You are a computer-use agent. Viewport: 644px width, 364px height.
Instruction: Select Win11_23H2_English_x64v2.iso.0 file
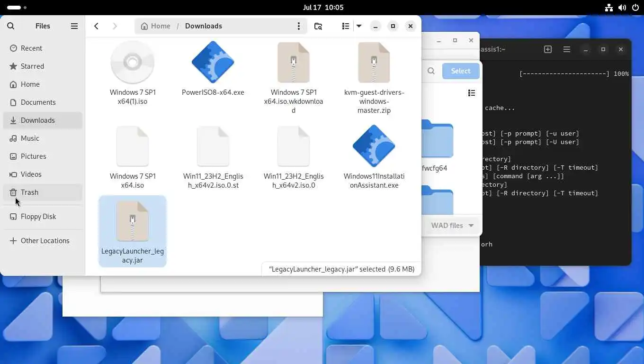294,158
